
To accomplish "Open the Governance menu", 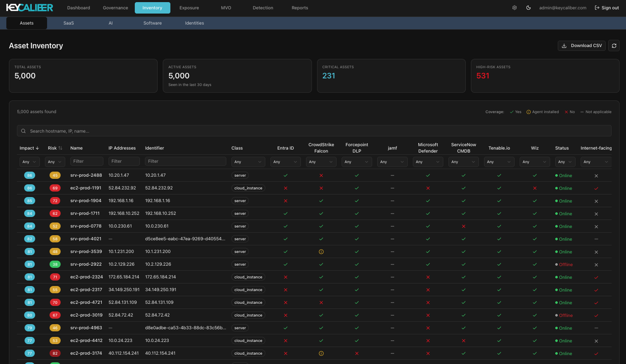I will 115,8.
